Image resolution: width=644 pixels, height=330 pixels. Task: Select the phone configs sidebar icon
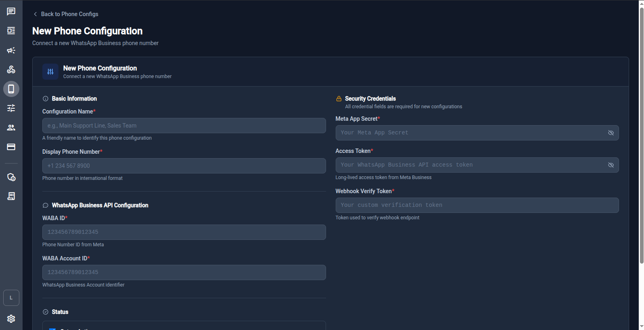[x=11, y=89]
